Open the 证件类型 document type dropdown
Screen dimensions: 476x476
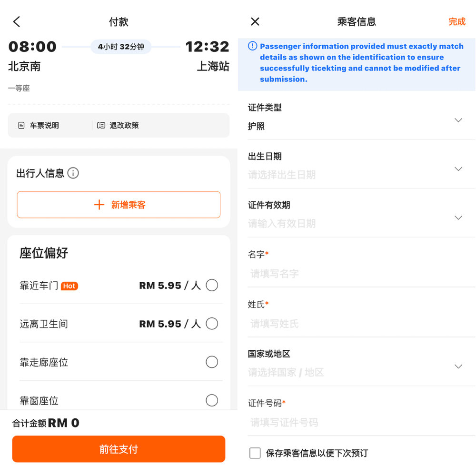pos(458,120)
